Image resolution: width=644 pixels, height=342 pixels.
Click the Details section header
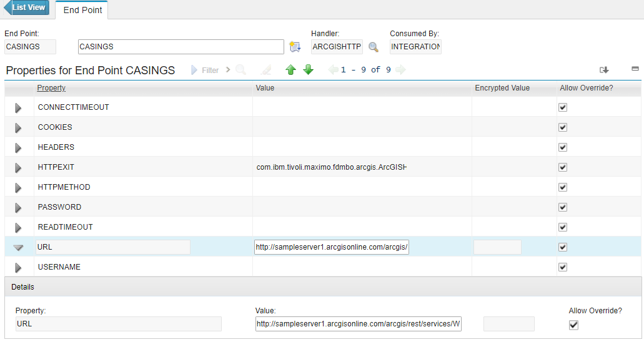(x=323, y=287)
